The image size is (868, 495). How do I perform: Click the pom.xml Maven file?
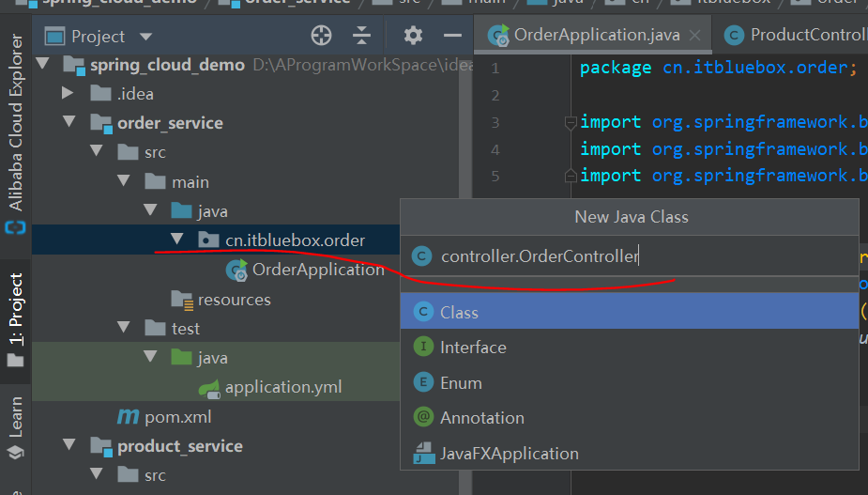(176, 416)
